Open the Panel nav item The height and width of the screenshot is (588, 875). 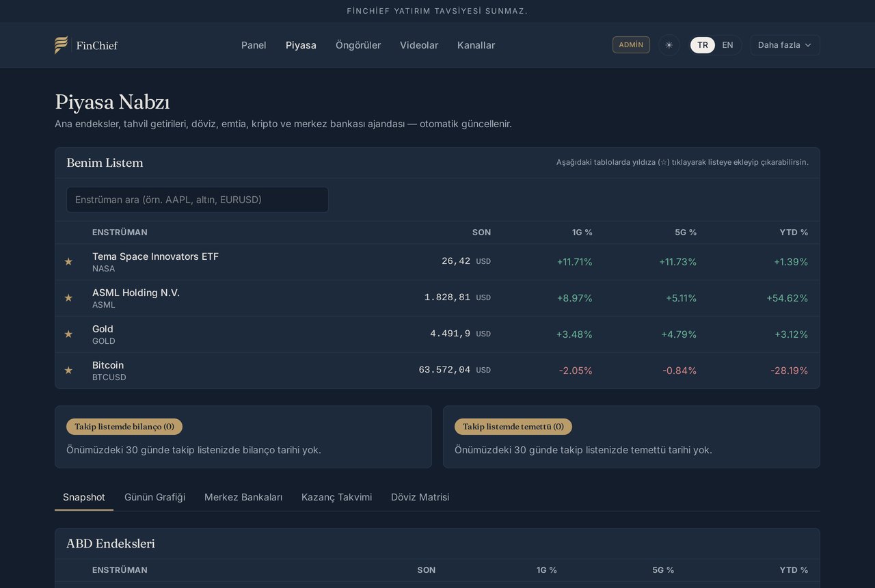(254, 45)
